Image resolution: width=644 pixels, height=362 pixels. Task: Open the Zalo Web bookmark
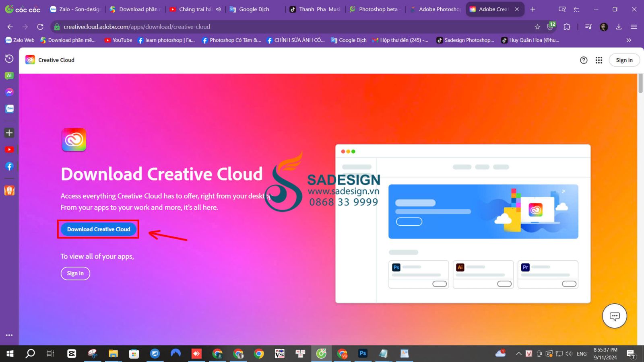[x=20, y=40]
